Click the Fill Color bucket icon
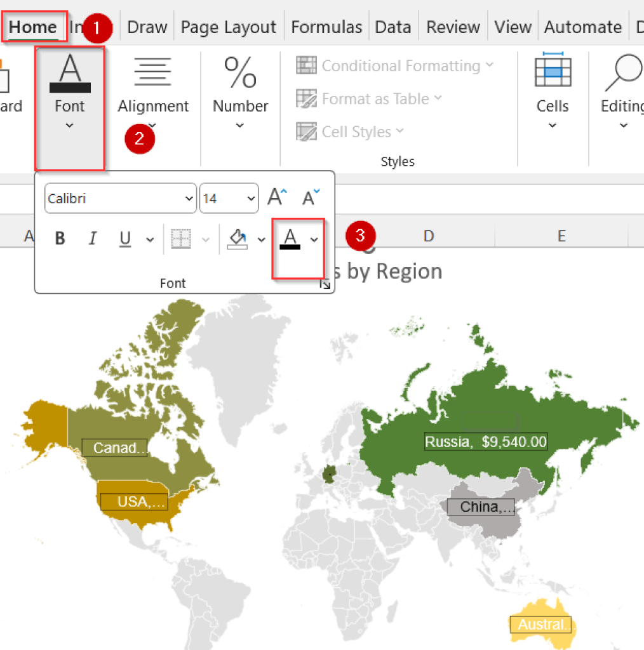Image resolution: width=644 pixels, height=650 pixels. point(238,239)
